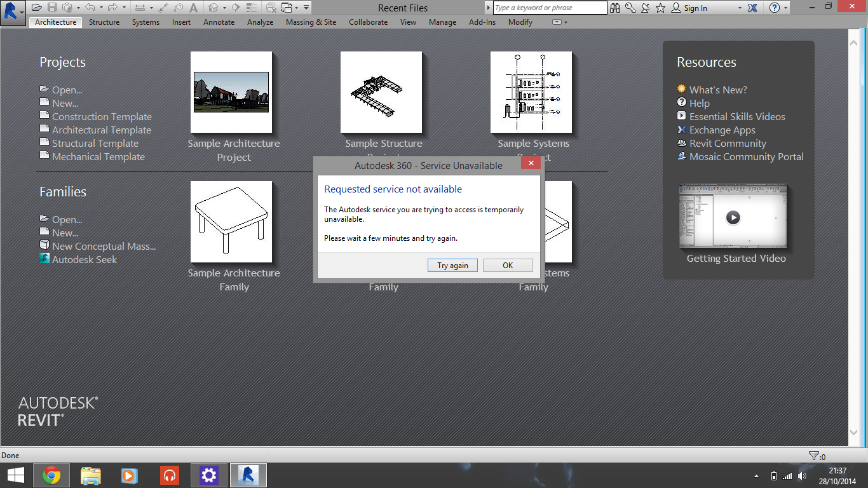Select the Tag by Category icon
Viewport: 868px width, 488px height.
pos(179,8)
